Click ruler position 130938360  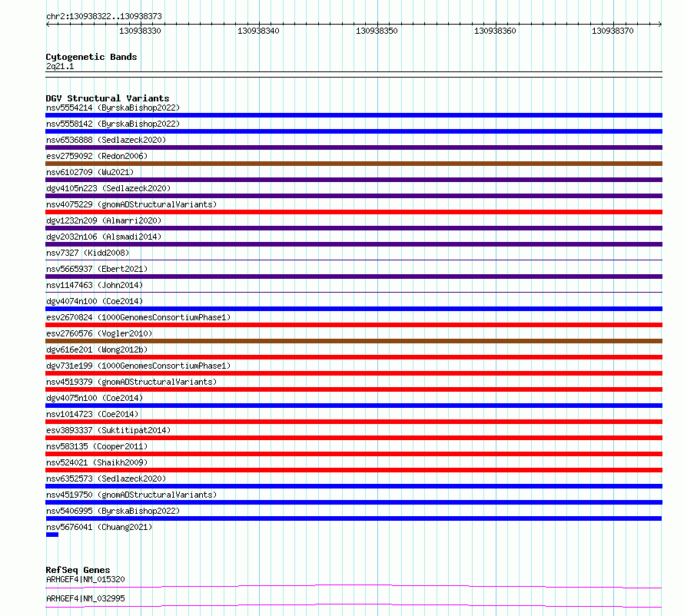(x=495, y=31)
